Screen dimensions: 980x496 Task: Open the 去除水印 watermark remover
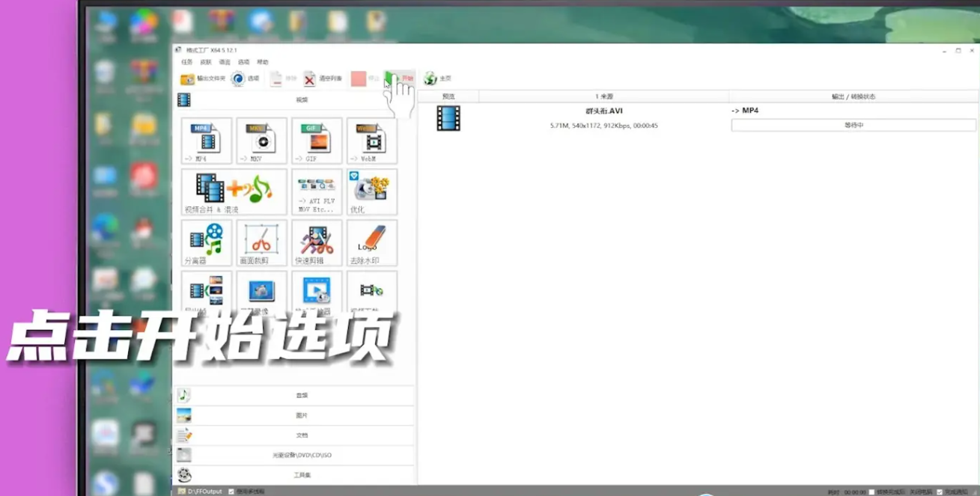pos(371,243)
